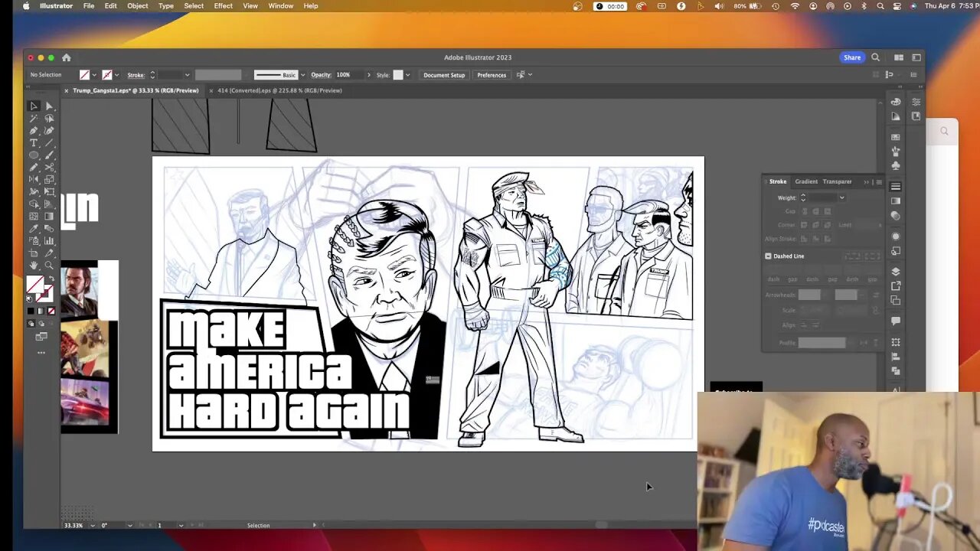This screenshot has height=551, width=980.
Task: Open zoom level 33.33% dropdown
Action: (93, 526)
